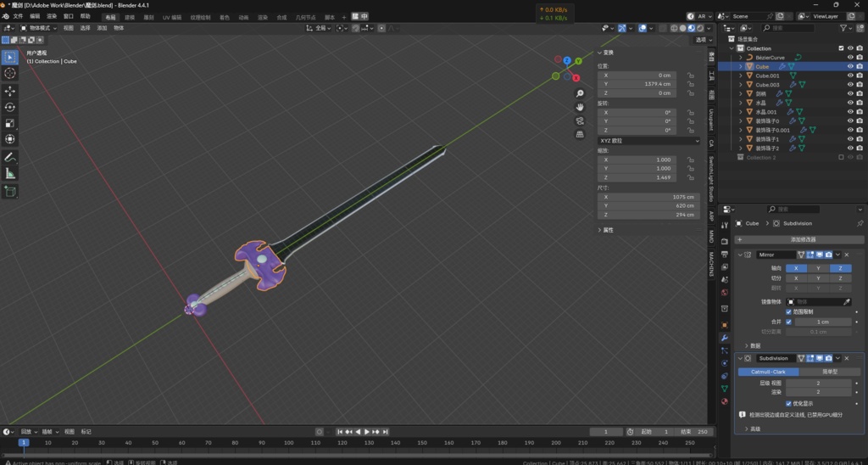This screenshot has height=465, width=868.
Task: Toggle the 合并 merge checkbox
Action: (789, 322)
